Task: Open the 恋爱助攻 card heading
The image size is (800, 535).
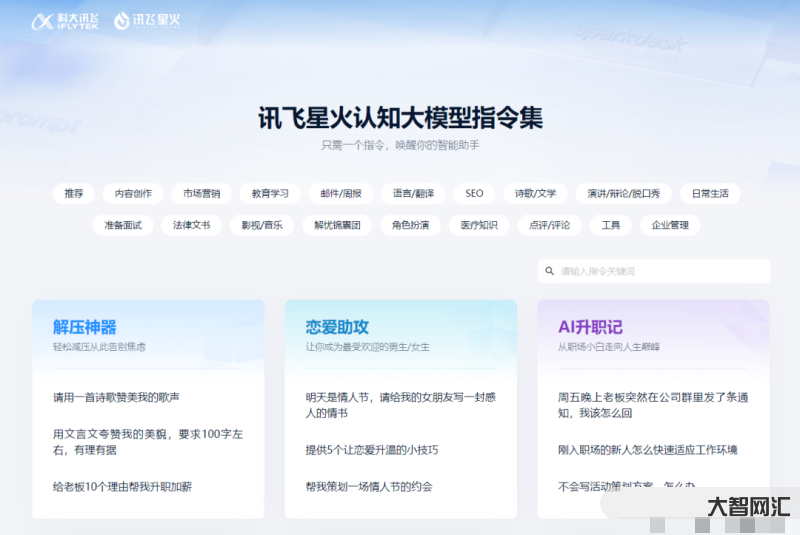Action: click(x=337, y=327)
